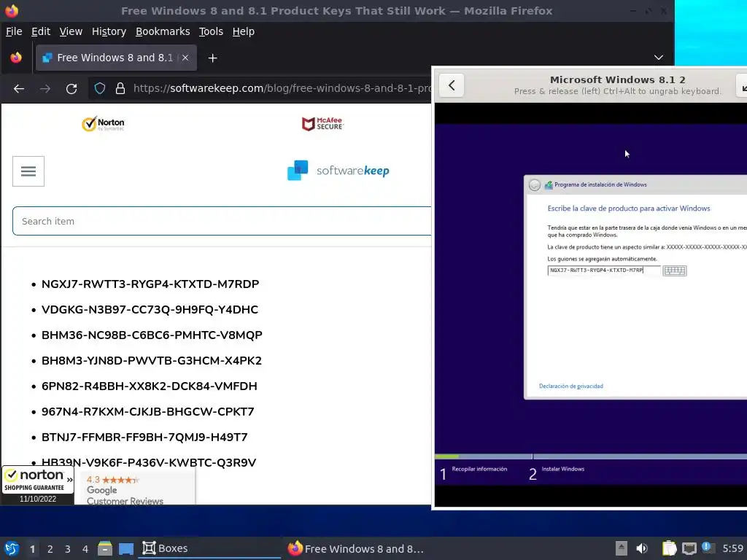Screen dimensions: 747x560
Task: Switch to workspace 4
Action: coord(85,549)
